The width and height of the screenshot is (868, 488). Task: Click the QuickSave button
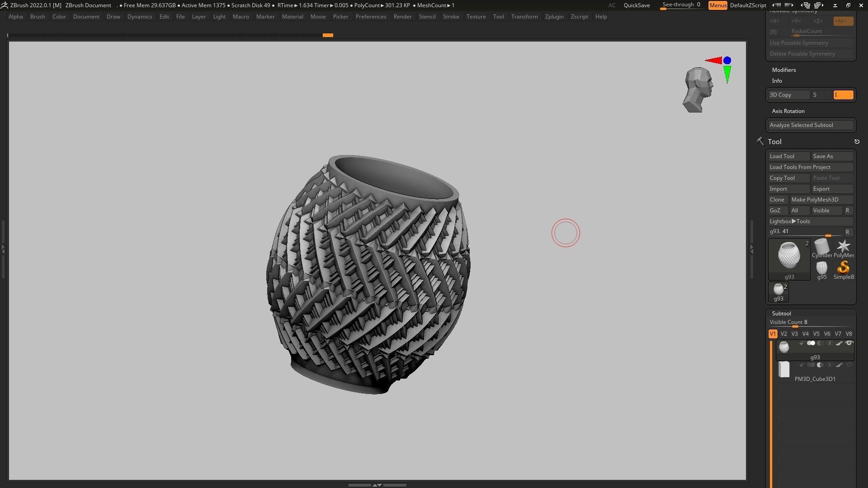click(x=637, y=5)
